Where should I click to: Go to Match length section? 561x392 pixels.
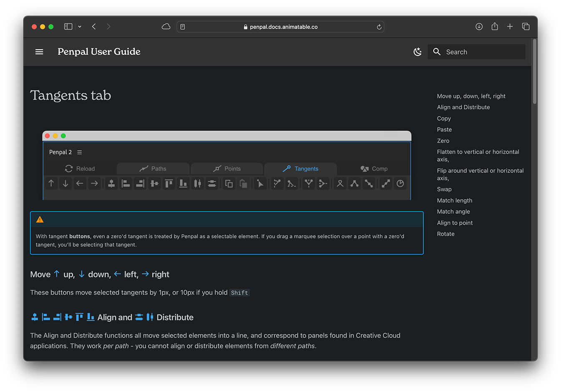pos(455,200)
